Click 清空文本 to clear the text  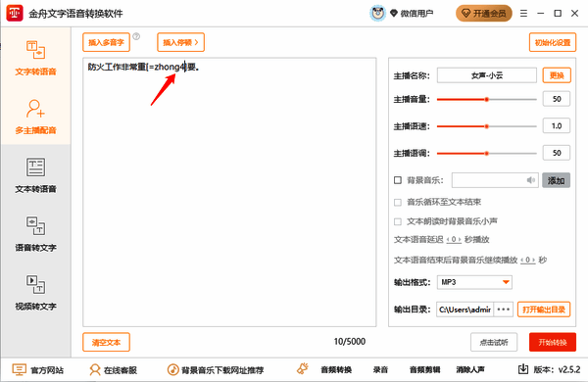click(x=106, y=342)
